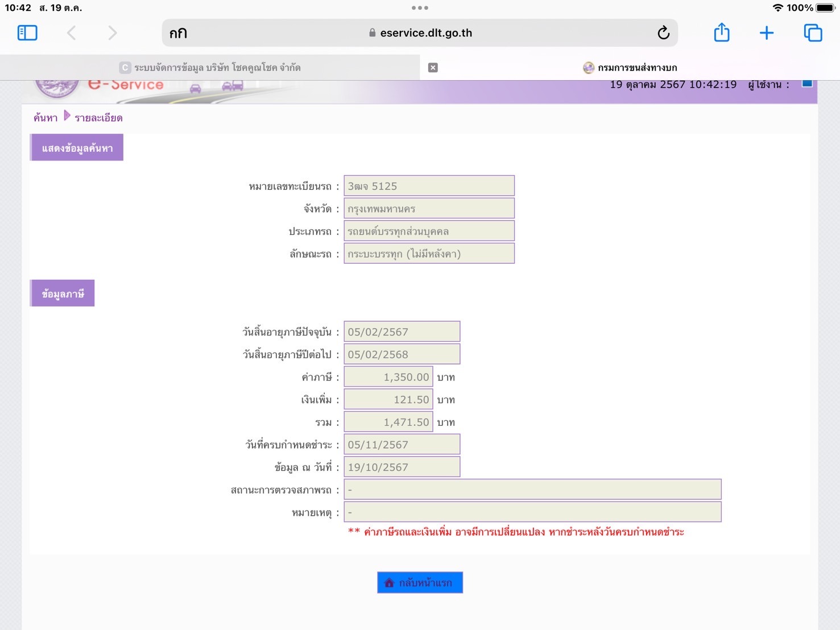Viewport: 840px width, 630px height.
Task: Select data date field 19/10/2567
Action: tap(402, 467)
